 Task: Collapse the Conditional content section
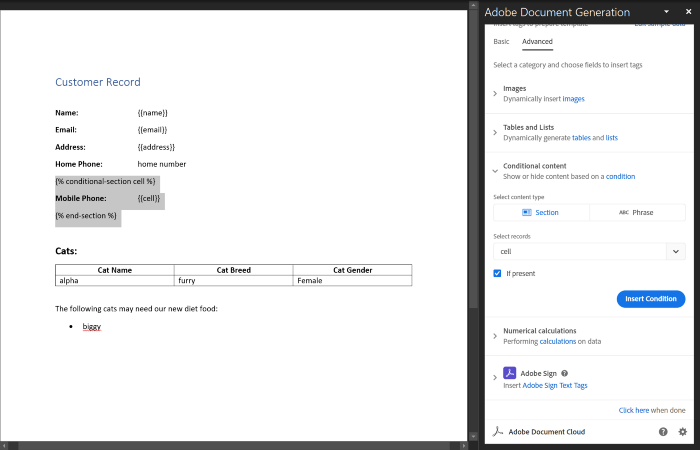click(x=495, y=171)
